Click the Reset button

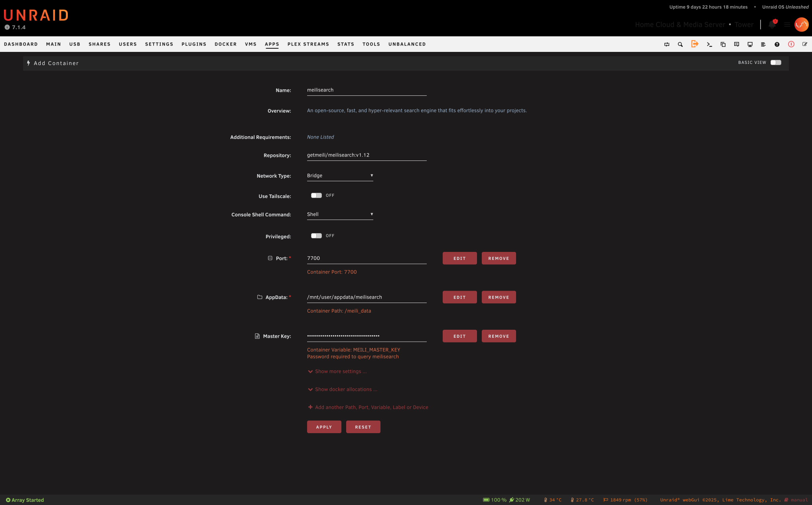pyautogui.click(x=363, y=427)
